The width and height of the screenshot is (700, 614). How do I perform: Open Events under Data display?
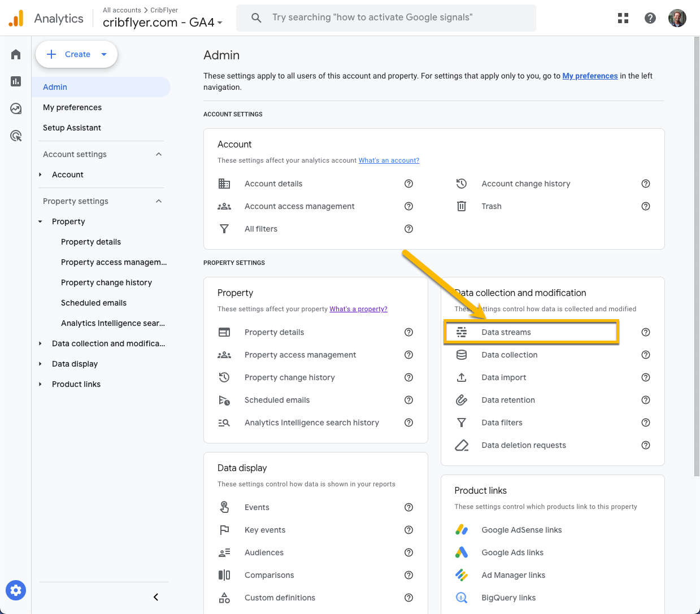click(x=257, y=507)
